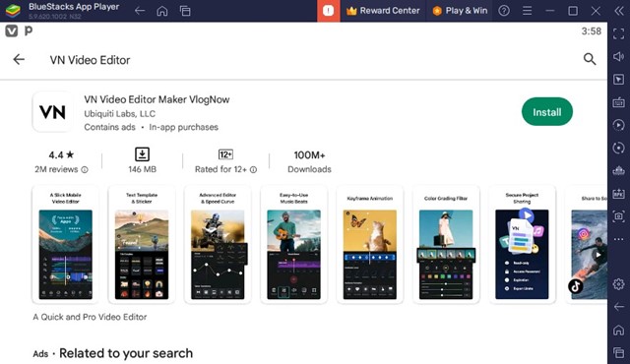The image size is (630, 364).
Task: Click the VN Video Editor search title
Action: 90,60
